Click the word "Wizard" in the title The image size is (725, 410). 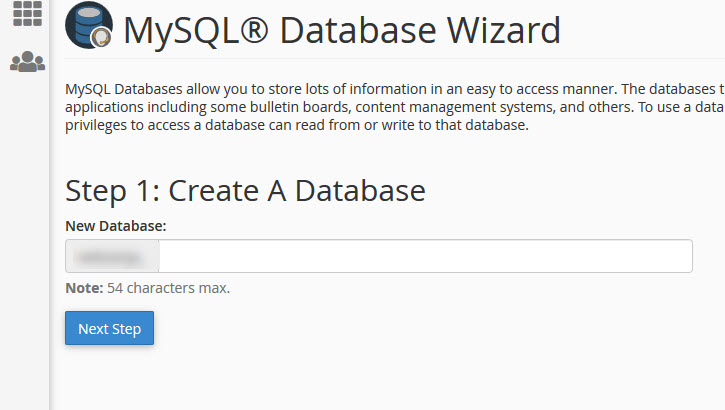pos(503,31)
